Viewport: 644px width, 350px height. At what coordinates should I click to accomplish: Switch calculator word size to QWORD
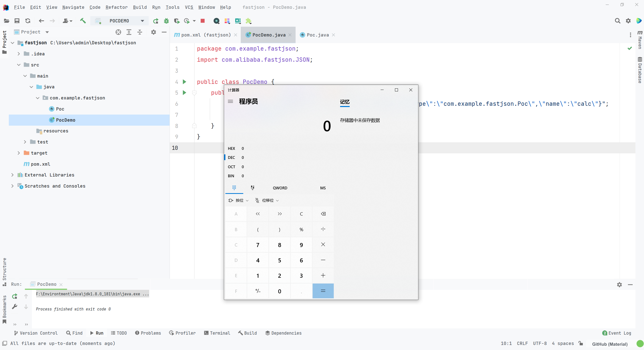pyautogui.click(x=280, y=188)
